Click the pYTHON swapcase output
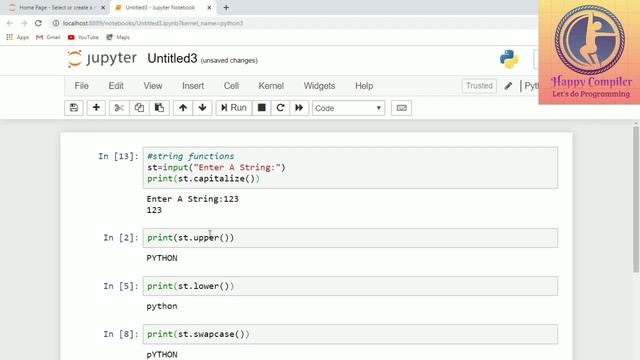Viewport: 640px width, 360px height. [x=162, y=355]
